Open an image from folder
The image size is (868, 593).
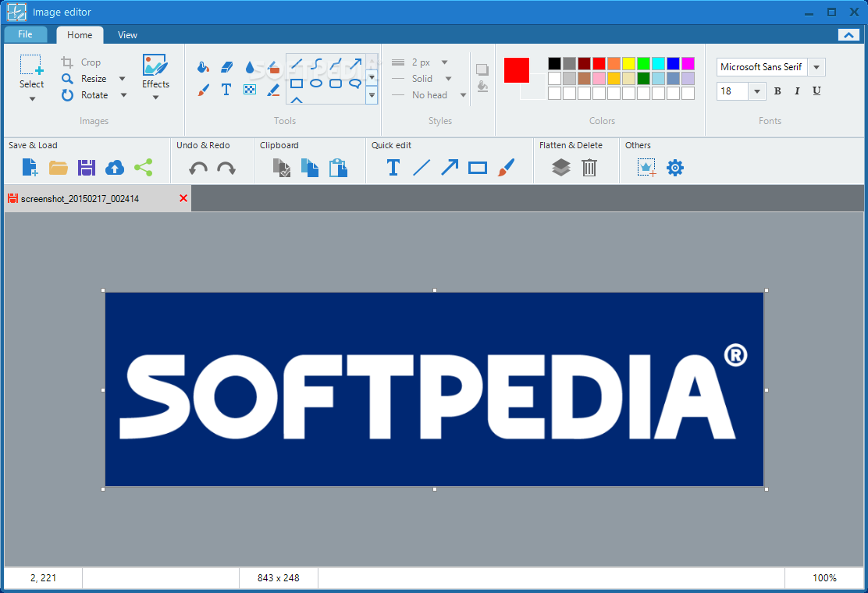pyautogui.click(x=58, y=167)
